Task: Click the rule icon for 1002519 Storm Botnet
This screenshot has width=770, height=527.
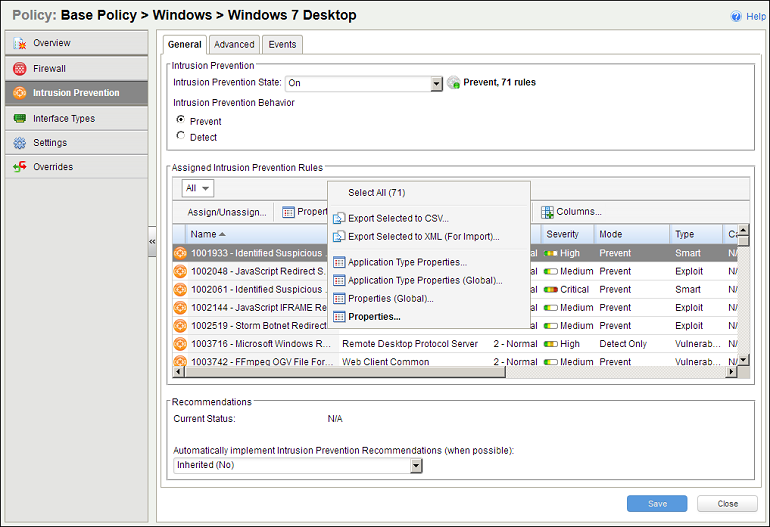Action: (181, 326)
